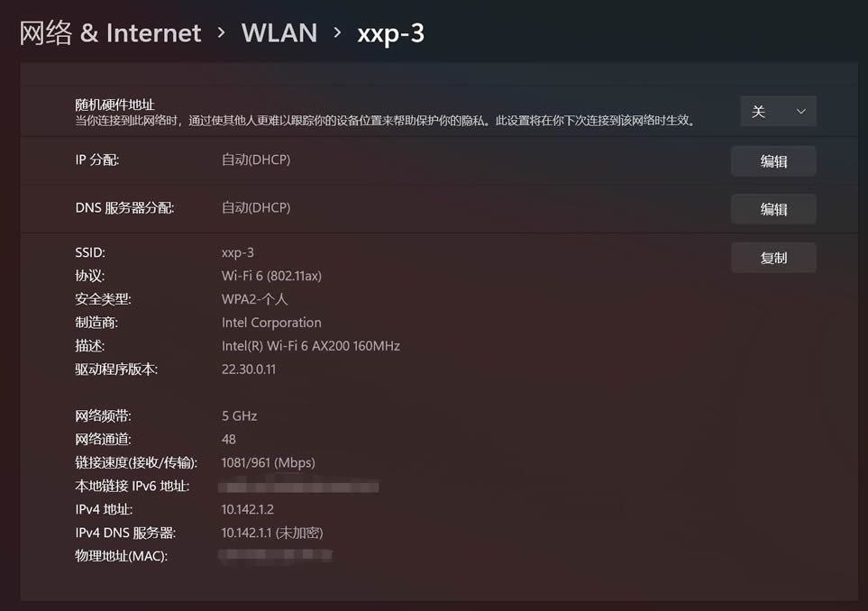This screenshot has width=868, height=611.
Task: Open the WLAN breadcrumb page
Action: [279, 33]
